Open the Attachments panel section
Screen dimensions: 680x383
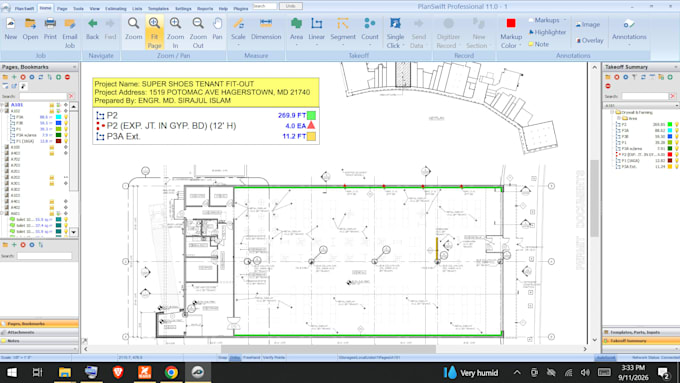[x=39, y=332]
